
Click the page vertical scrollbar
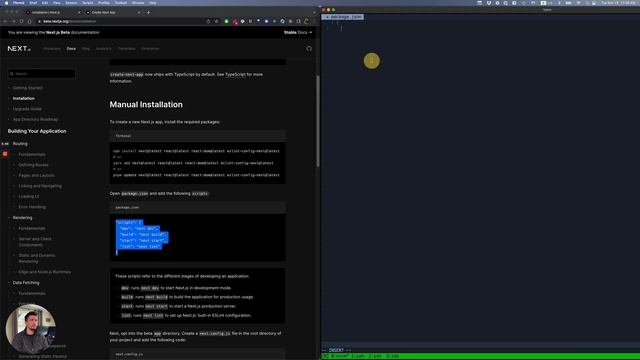coord(318,121)
